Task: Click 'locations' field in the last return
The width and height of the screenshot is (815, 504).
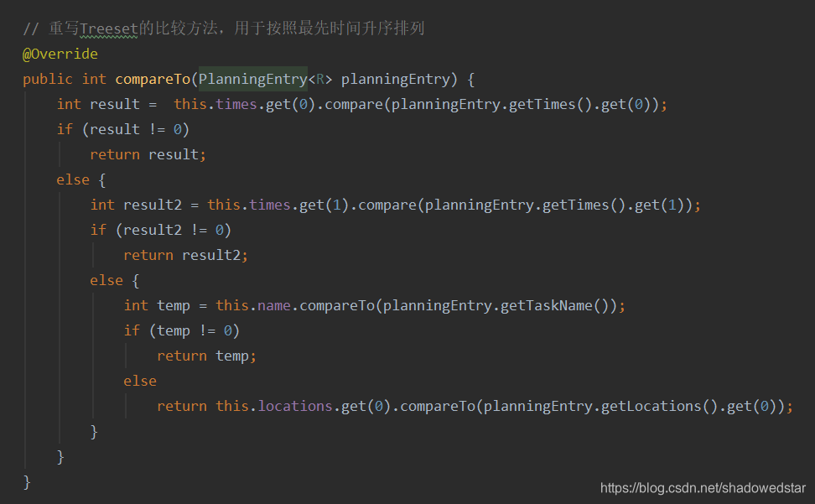Action: coord(294,407)
